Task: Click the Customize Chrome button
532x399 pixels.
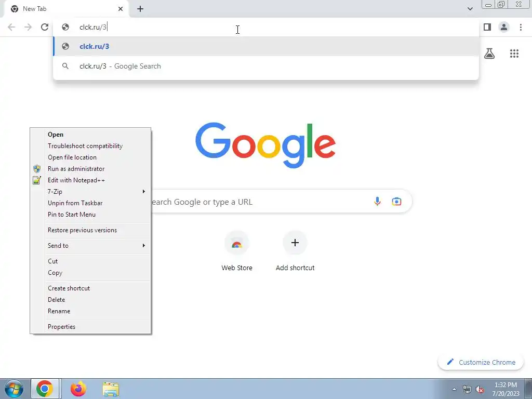Action: 481,362
